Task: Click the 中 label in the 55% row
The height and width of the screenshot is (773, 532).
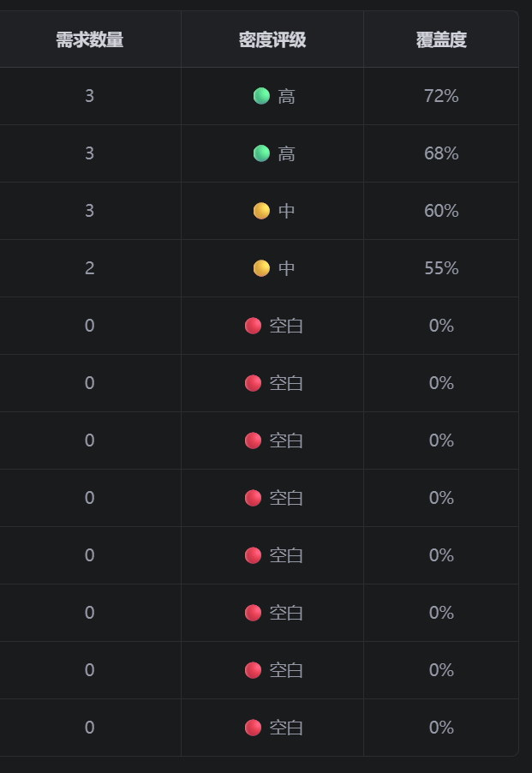Action: tap(286, 269)
